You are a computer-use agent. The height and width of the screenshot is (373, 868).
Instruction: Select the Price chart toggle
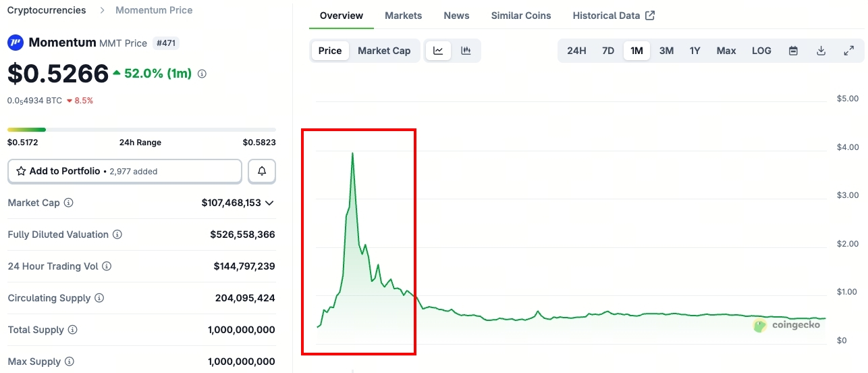(330, 51)
